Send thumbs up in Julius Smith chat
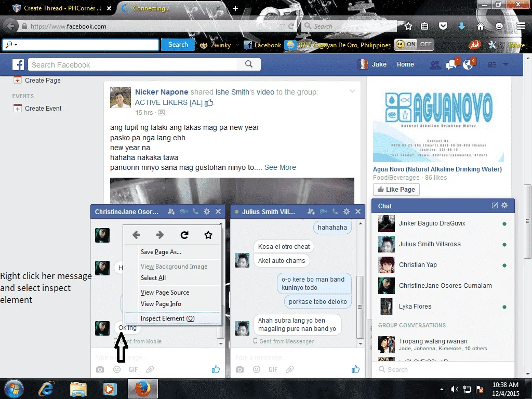The width and height of the screenshot is (532, 399). point(355,369)
